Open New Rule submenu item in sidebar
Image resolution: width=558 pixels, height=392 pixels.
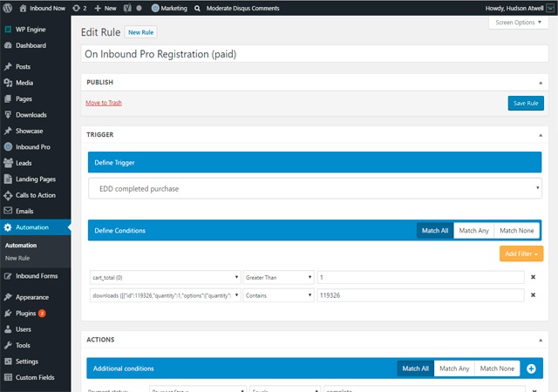coord(17,258)
